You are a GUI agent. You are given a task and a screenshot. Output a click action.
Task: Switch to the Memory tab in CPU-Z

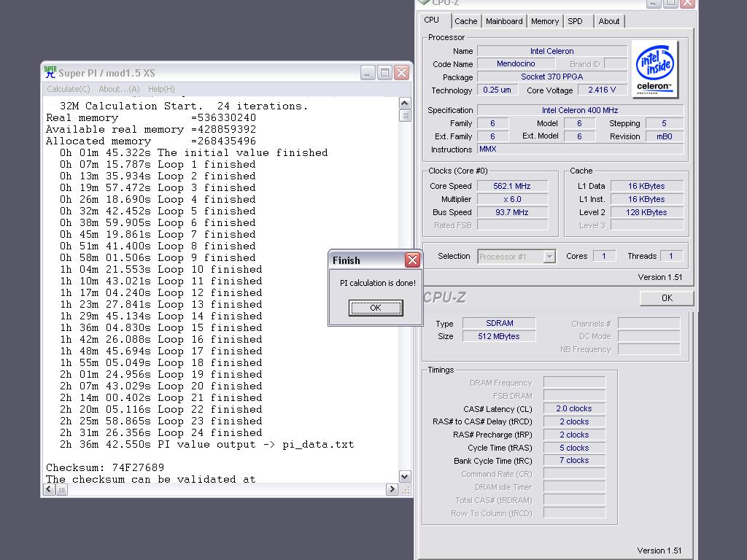[x=544, y=21]
